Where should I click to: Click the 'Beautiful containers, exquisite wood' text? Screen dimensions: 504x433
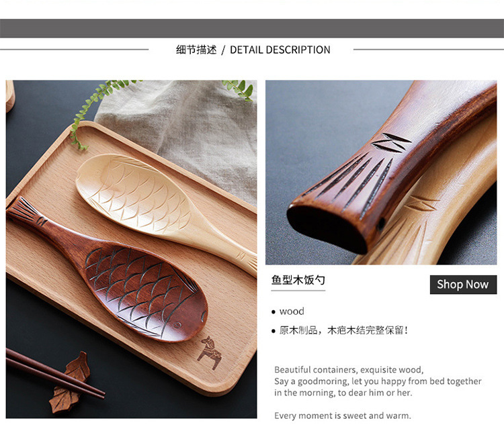click(x=349, y=370)
